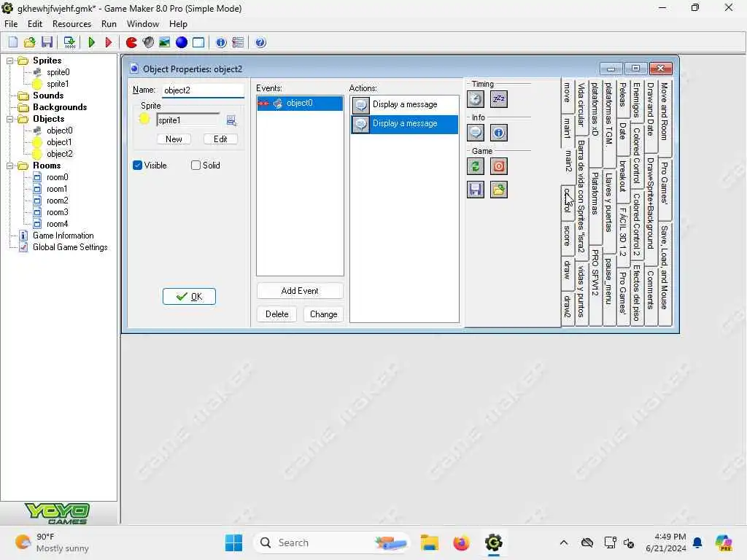Collapse the Objects folder in resource tree
Screen dimensions: 747x560
pyautogui.click(x=9, y=119)
